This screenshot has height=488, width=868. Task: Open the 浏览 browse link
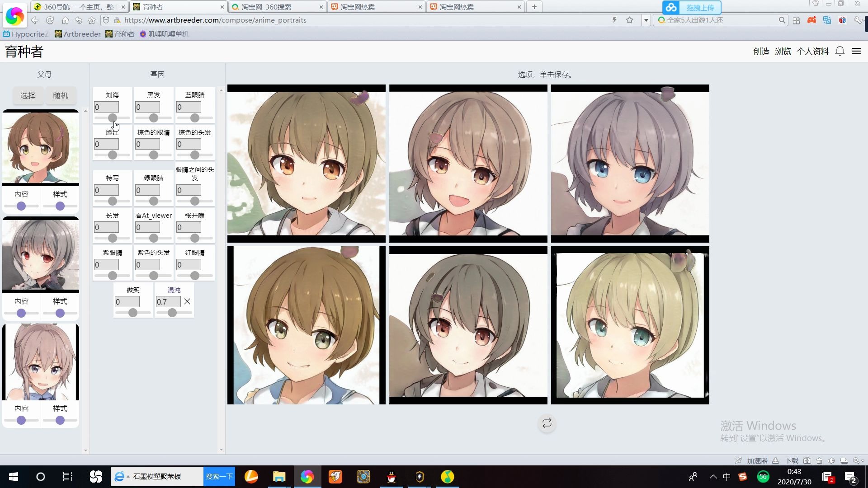(783, 52)
